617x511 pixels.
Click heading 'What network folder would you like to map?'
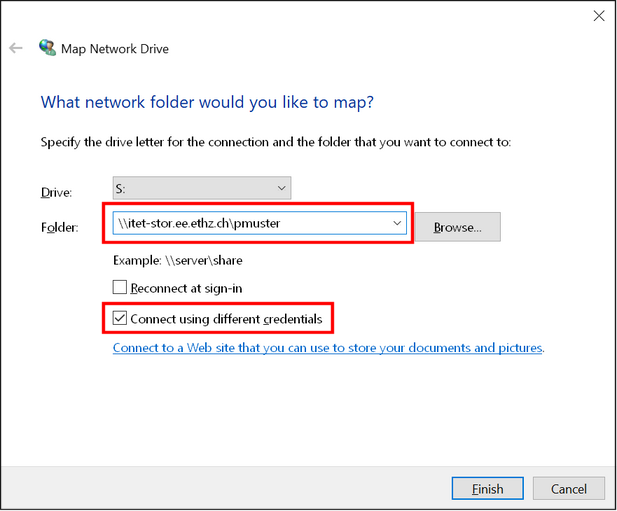pyautogui.click(x=207, y=103)
